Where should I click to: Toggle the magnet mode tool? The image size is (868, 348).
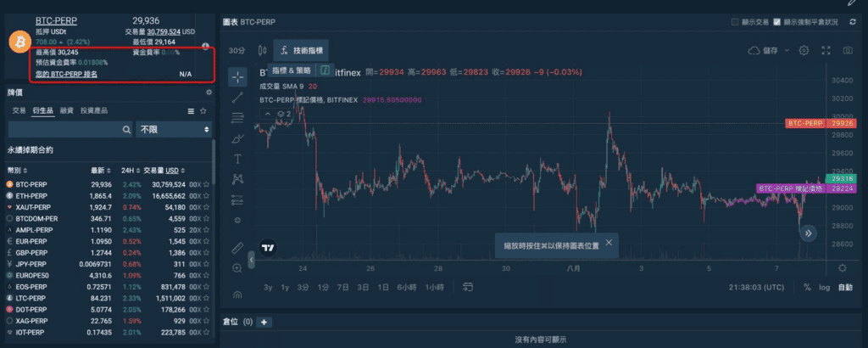pyautogui.click(x=237, y=295)
